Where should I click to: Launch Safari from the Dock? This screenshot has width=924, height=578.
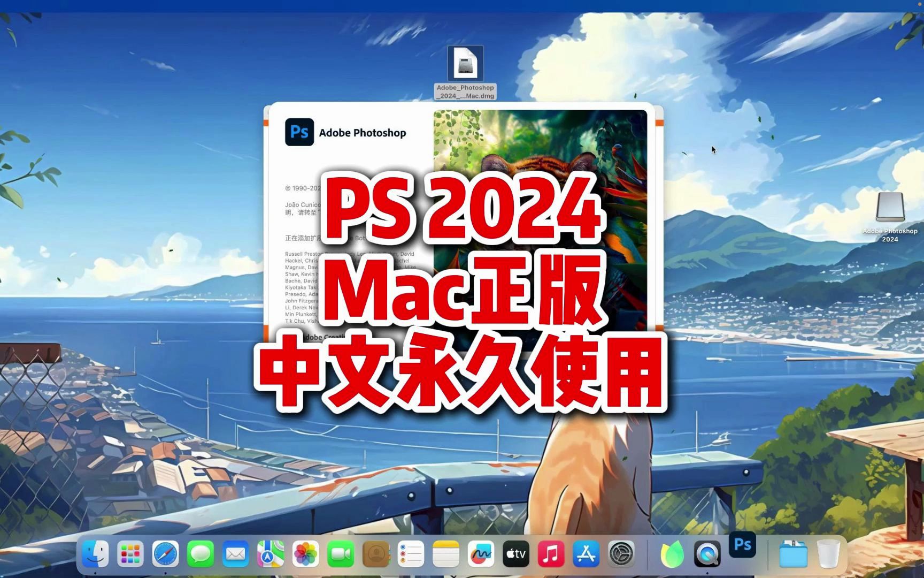pos(166,553)
